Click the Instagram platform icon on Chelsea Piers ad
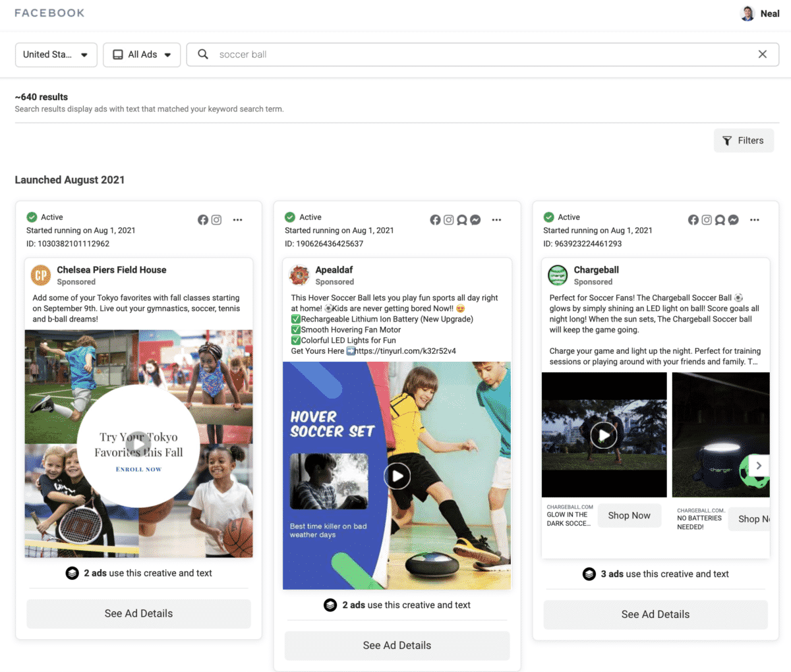Image resolution: width=791 pixels, height=672 pixels. (216, 220)
